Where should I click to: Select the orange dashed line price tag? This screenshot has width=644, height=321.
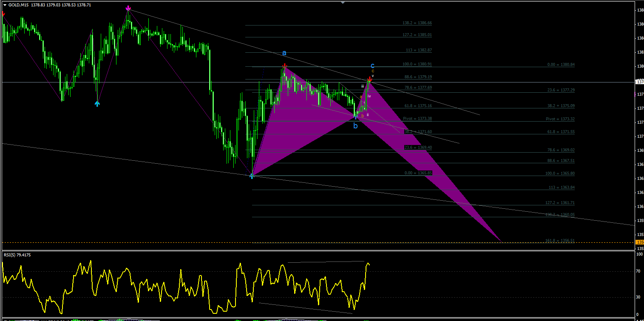click(x=639, y=242)
